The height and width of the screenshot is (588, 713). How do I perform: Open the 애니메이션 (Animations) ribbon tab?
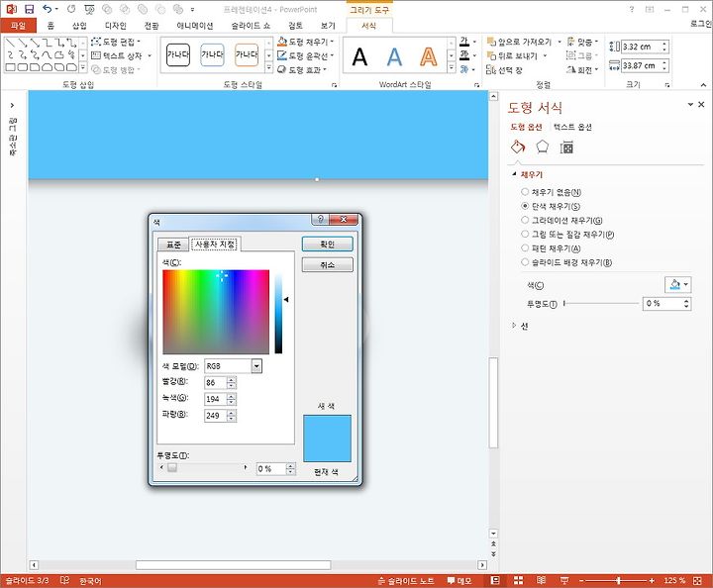195,26
